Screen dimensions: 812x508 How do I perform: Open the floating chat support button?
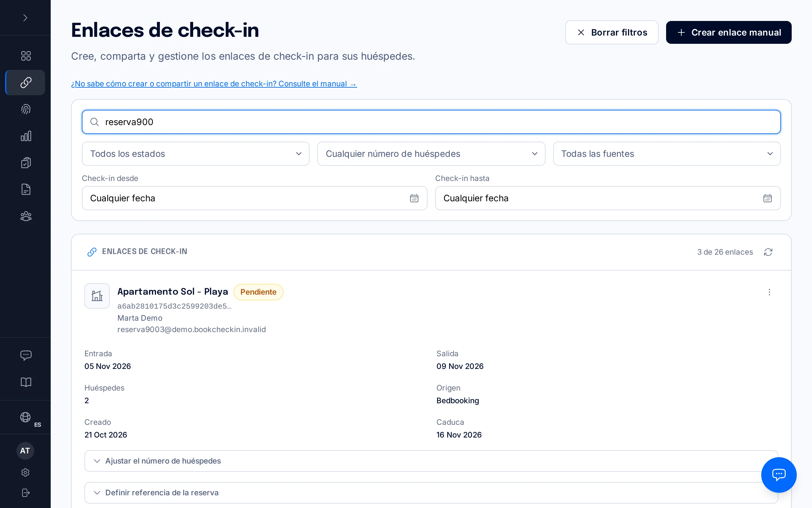779,475
